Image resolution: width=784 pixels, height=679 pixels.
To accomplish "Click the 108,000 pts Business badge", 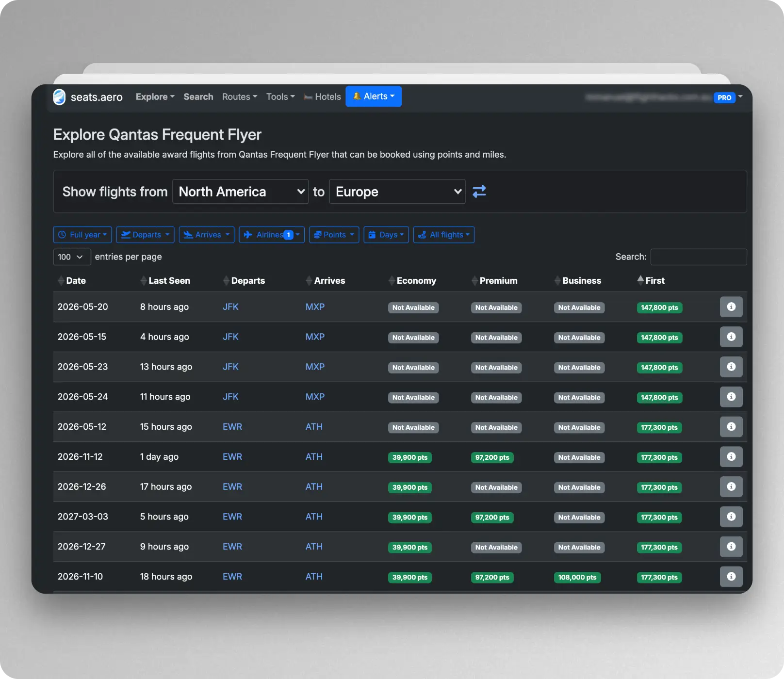I will point(577,577).
